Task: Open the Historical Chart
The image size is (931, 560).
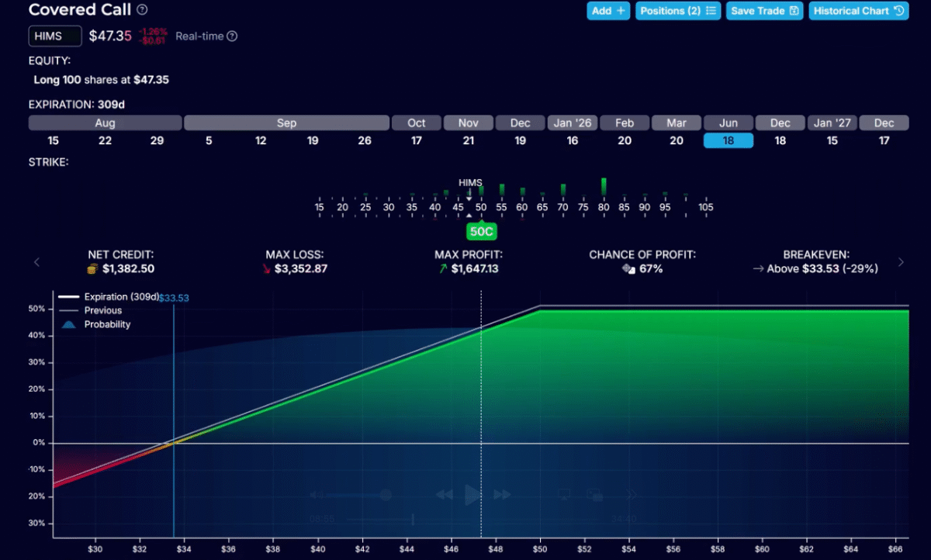Action: (858, 11)
